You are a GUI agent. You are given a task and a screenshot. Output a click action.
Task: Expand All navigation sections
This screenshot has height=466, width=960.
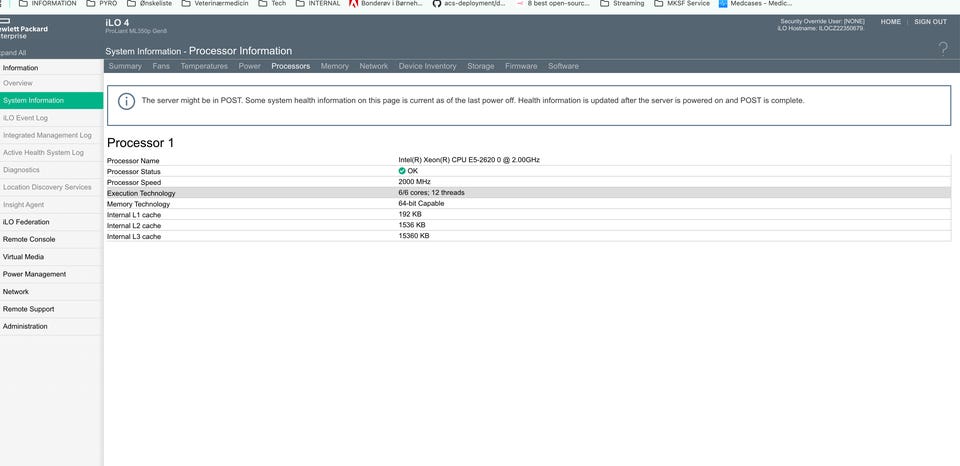pos(13,53)
